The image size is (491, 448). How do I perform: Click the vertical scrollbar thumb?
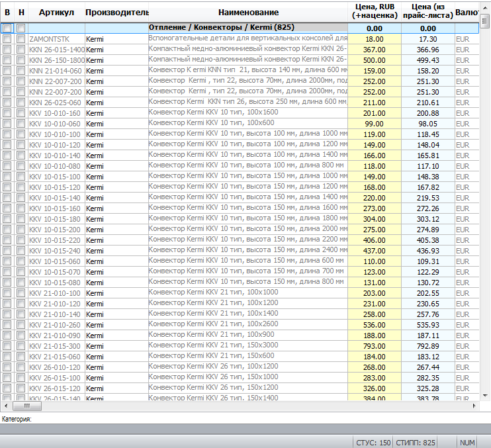click(x=485, y=21)
